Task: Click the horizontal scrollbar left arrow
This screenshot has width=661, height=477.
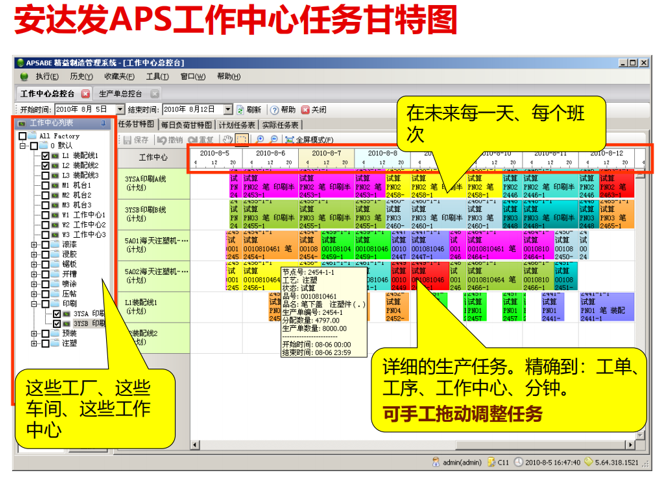Action: pyautogui.click(x=195, y=445)
